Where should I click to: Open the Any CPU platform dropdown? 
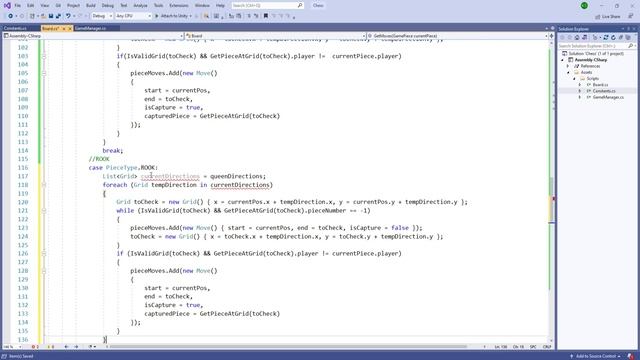coord(133,16)
